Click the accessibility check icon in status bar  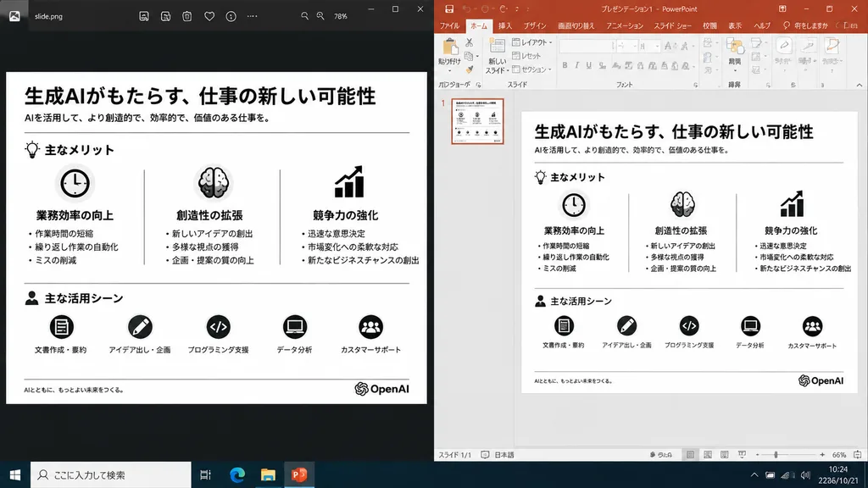point(484,455)
